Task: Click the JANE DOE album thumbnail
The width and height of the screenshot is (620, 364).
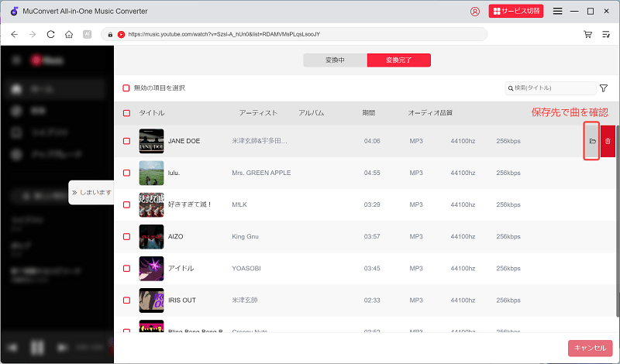Action: click(x=151, y=141)
